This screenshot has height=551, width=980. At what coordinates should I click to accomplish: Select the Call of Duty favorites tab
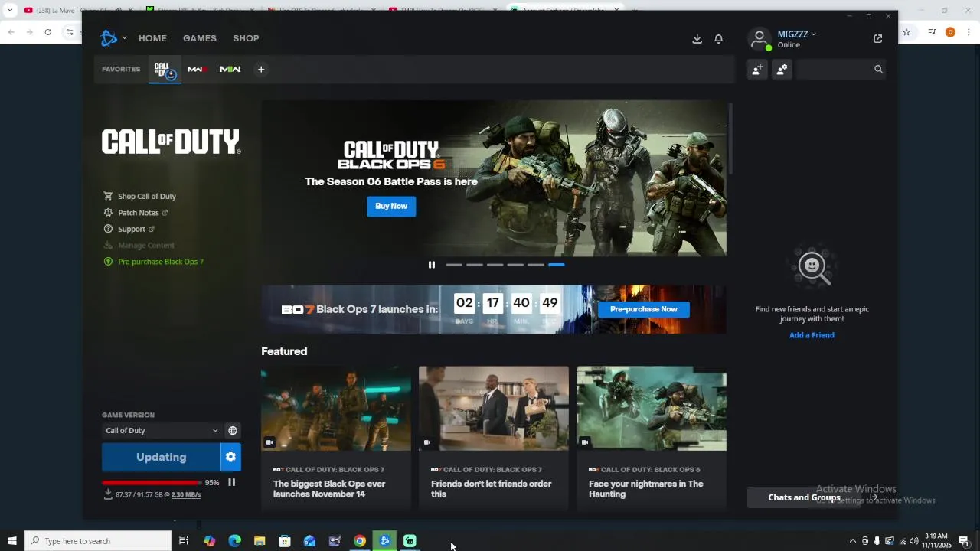pyautogui.click(x=164, y=70)
